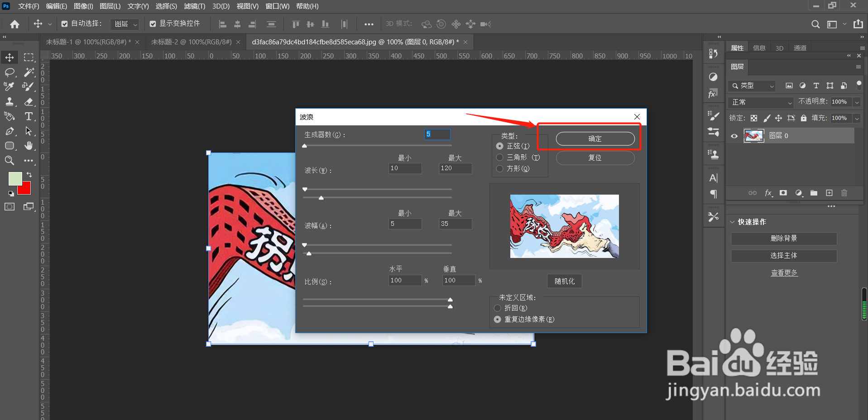Select the Move tool

pos(10,57)
